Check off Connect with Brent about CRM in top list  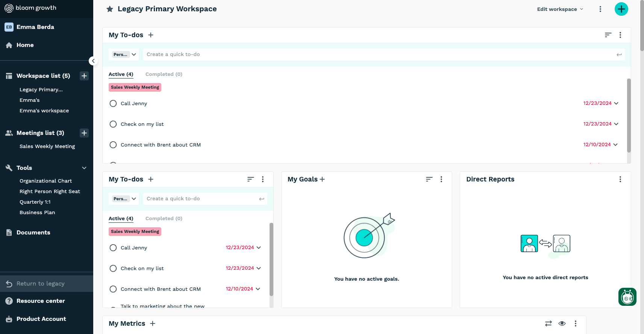point(113,145)
